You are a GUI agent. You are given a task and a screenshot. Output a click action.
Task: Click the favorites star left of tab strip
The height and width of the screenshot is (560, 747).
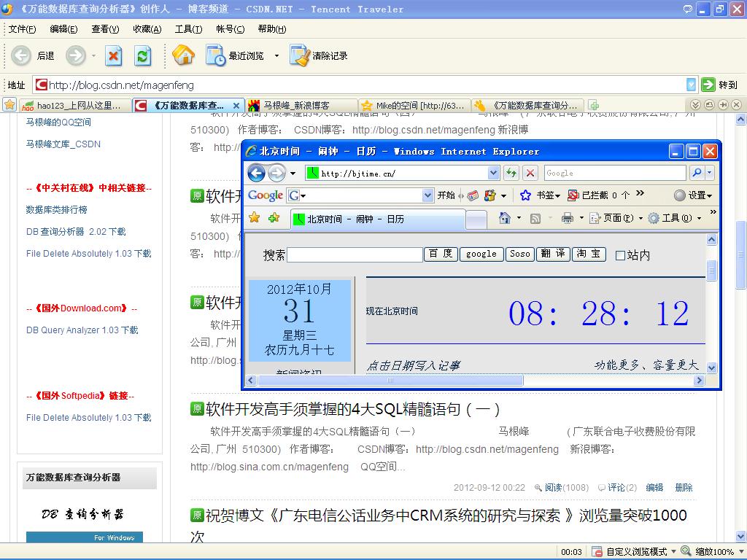pyautogui.click(x=9, y=104)
